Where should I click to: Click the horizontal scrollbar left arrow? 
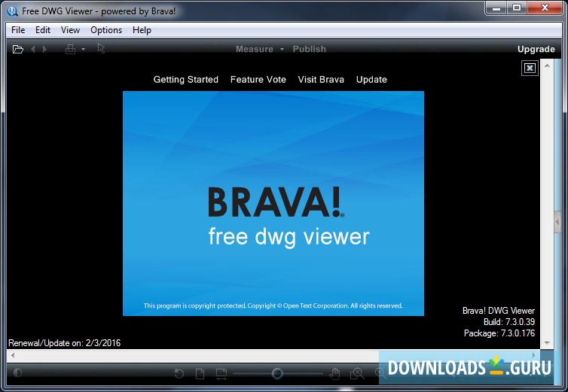click(13, 355)
